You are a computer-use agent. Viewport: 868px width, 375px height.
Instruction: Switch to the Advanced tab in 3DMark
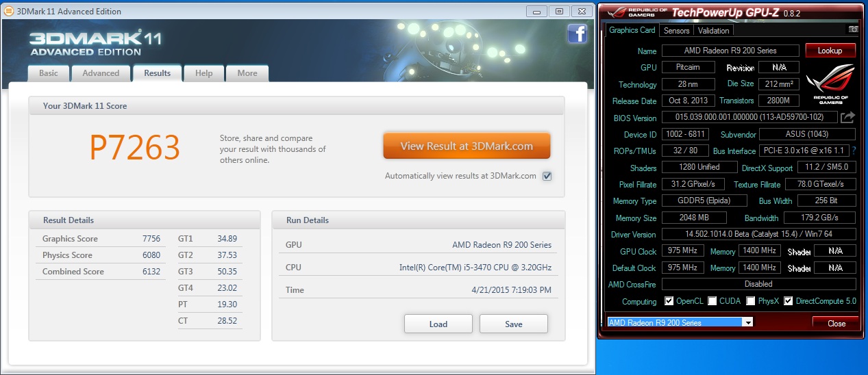click(x=101, y=73)
